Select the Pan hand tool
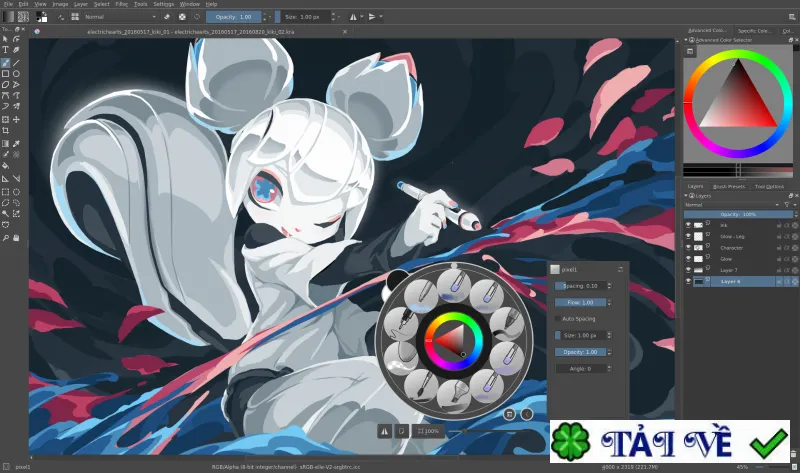Viewport: 800px width, 473px height. 16,238
